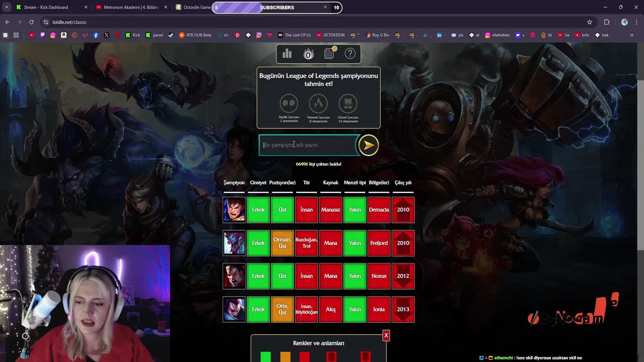This screenshot has width=644, height=362.
Task: Select the Kaynak column header
Action: click(x=331, y=183)
